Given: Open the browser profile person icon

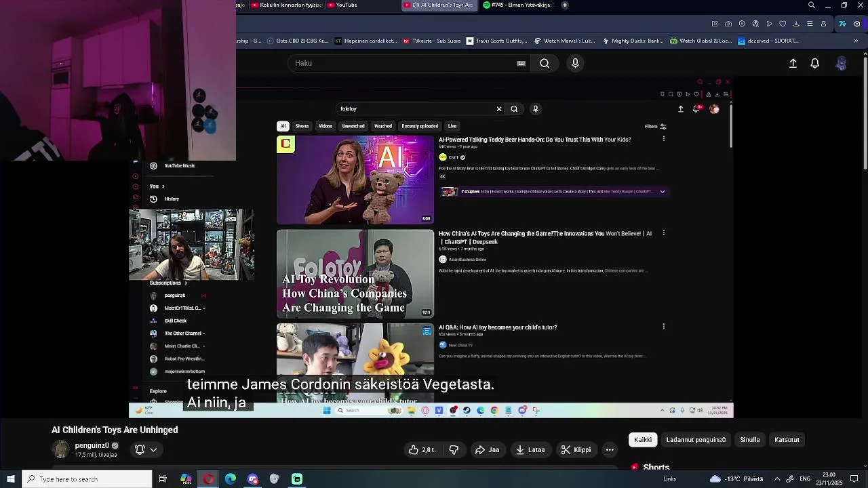Looking at the screenshot, I should [823, 24].
